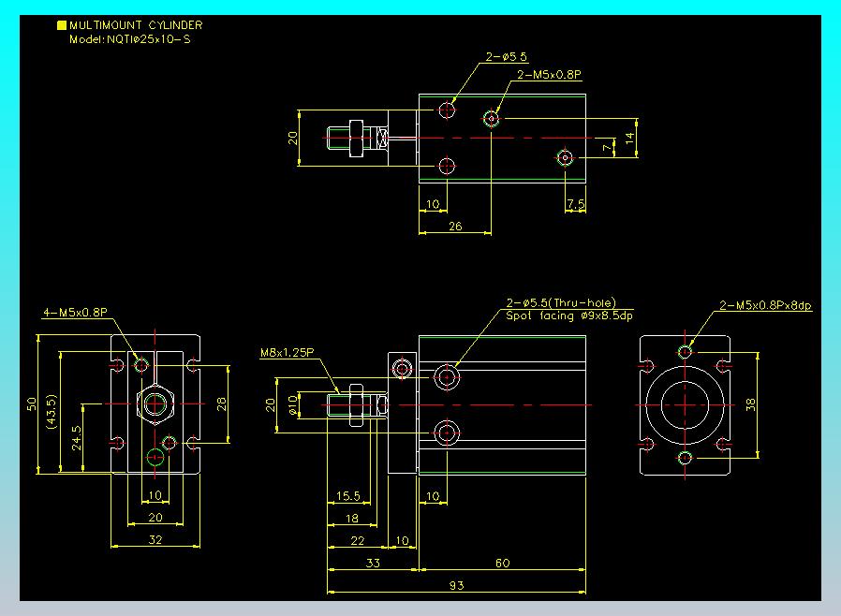This screenshot has width=841, height=616.
Task: Select the (43.5) reference dimension
Action: (52, 411)
